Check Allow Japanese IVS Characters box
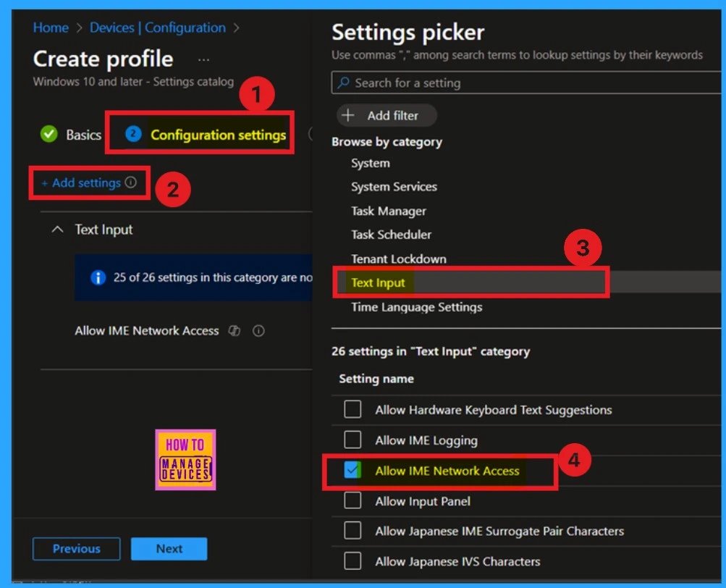726x588 pixels. pyautogui.click(x=353, y=561)
